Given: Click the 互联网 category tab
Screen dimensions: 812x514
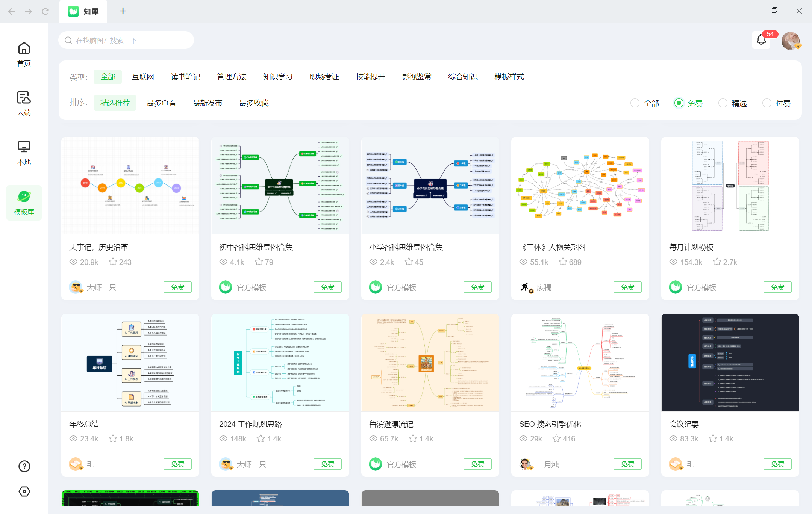Looking at the screenshot, I should [144, 77].
